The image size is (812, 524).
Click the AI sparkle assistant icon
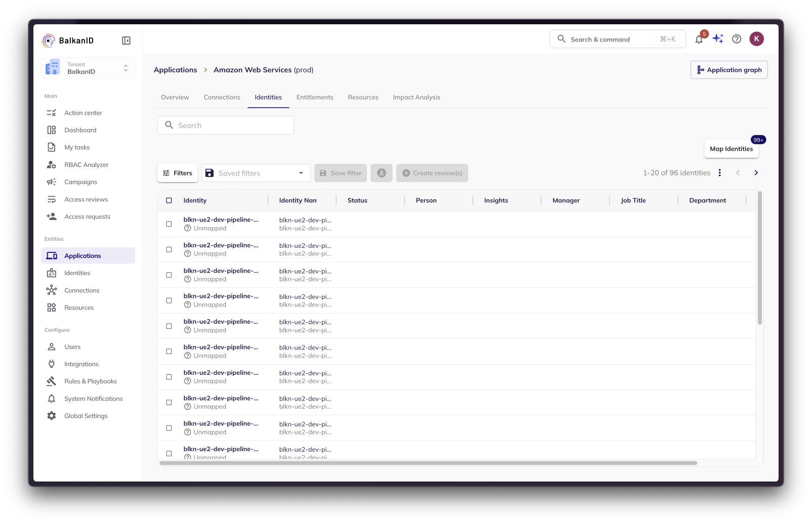(718, 39)
